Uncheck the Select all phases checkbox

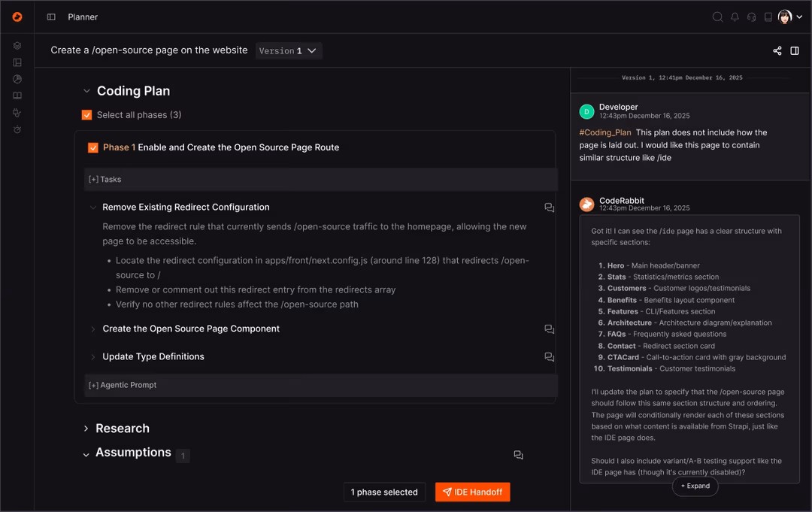[x=87, y=115]
